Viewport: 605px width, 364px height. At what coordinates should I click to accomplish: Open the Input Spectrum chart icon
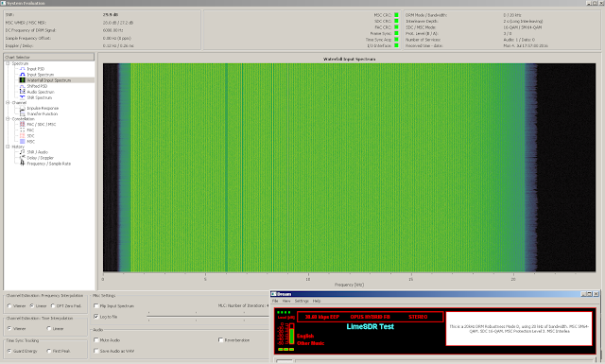[23, 75]
